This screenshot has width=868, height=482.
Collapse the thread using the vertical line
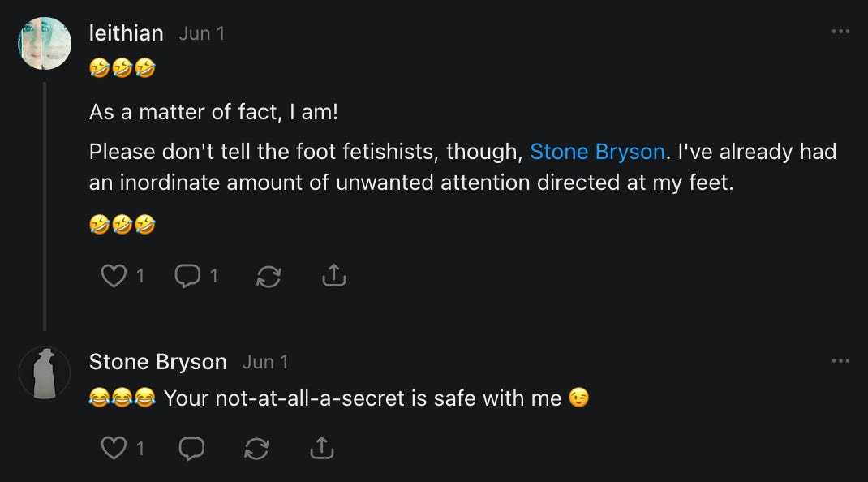pos(45,203)
